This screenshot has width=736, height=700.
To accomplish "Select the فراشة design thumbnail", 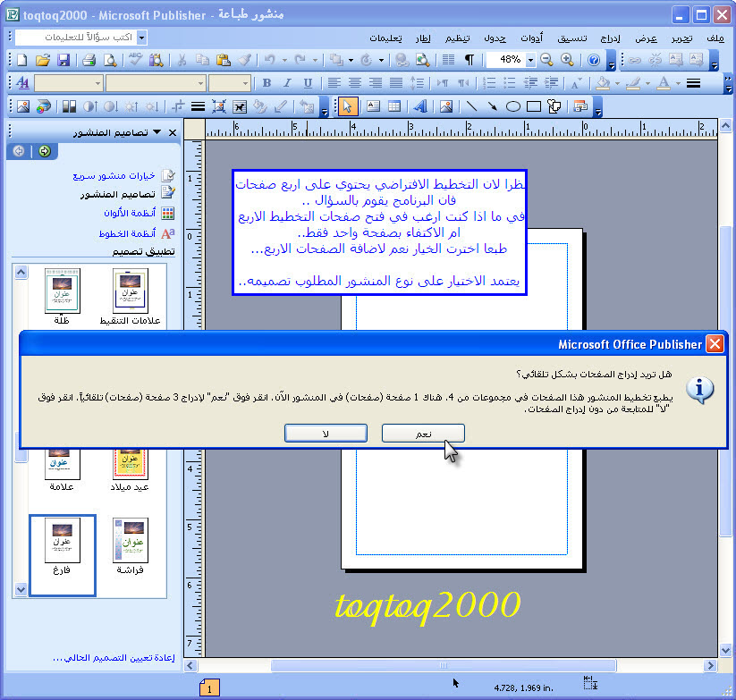I will pyautogui.click(x=131, y=548).
